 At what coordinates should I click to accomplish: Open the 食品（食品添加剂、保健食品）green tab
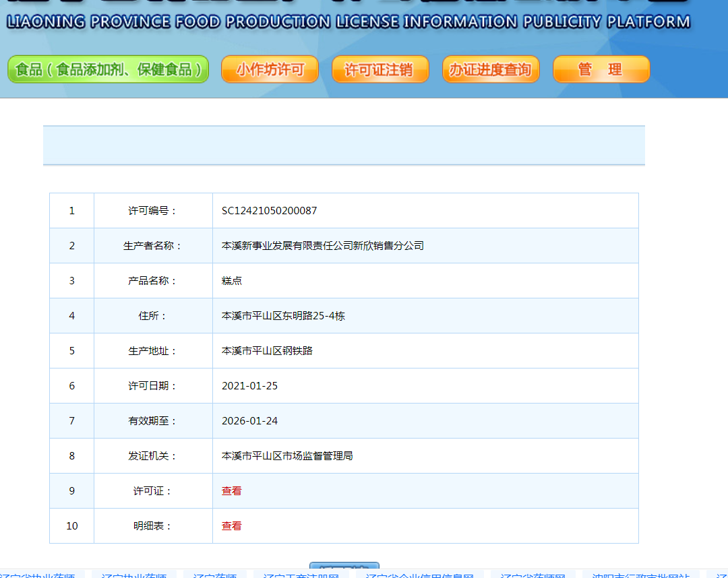tap(108, 69)
